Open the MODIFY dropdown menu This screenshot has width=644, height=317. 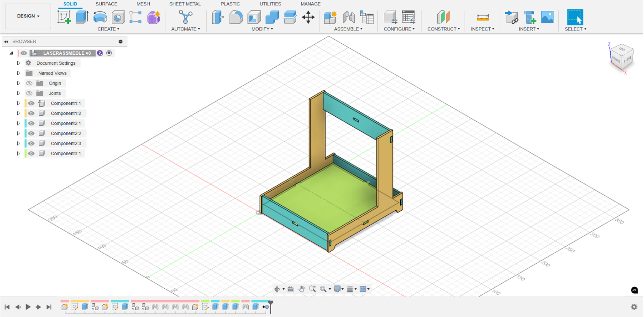262,29
